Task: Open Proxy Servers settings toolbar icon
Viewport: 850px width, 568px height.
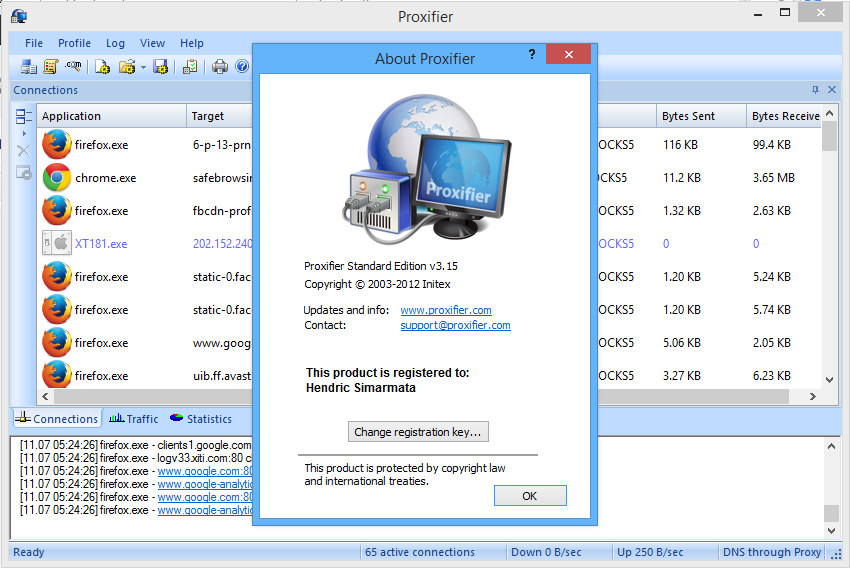Action: point(28,67)
